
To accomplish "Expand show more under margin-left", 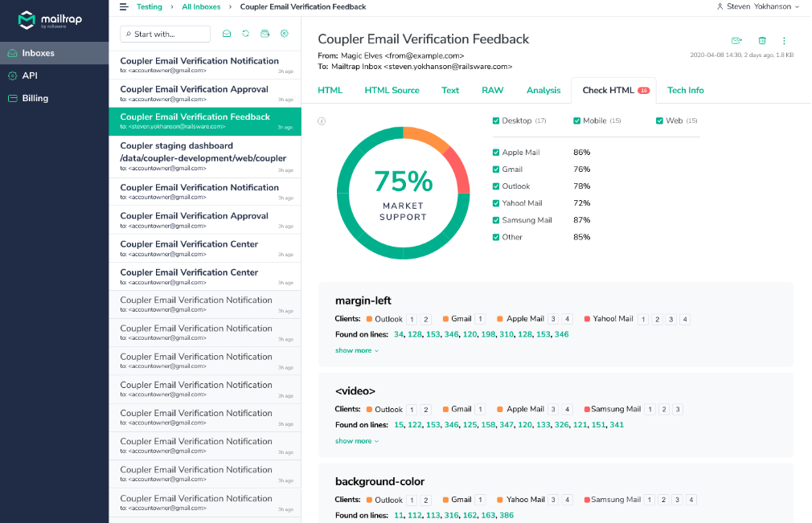I will 357,351.
